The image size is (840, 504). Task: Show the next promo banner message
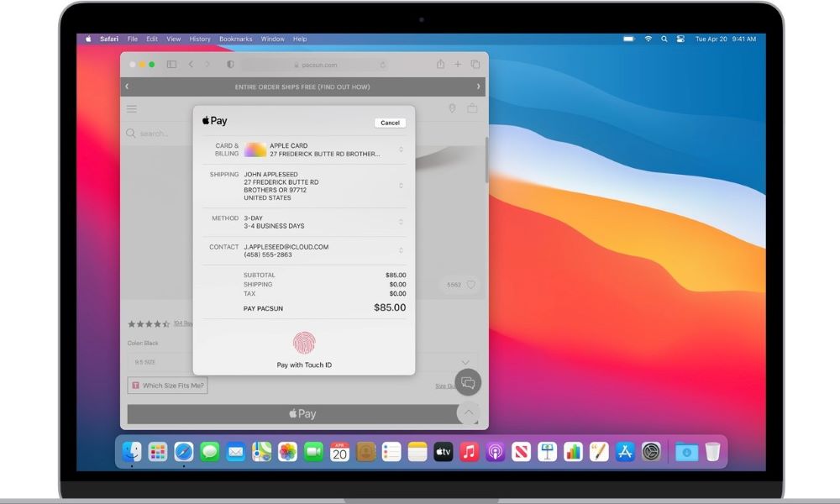[479, 87]
